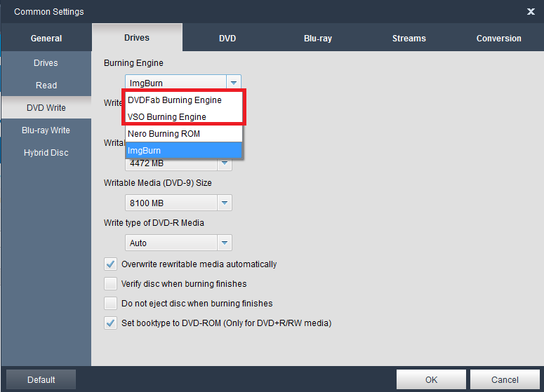Viewport: 544px width, 392px height.
Task: Open the Streams tab
Action: (x=409, y=38)
